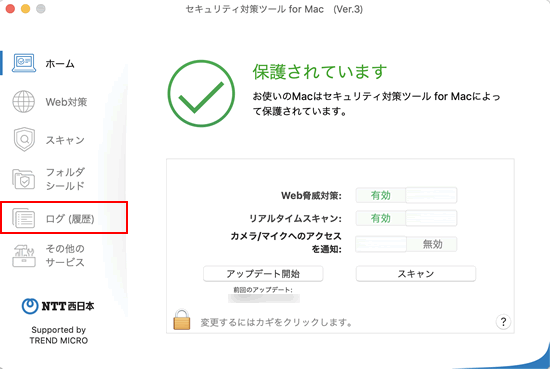The image size is (550, 369).
Task: Click the green protected checkmark circle
Action: coord(201,93)
